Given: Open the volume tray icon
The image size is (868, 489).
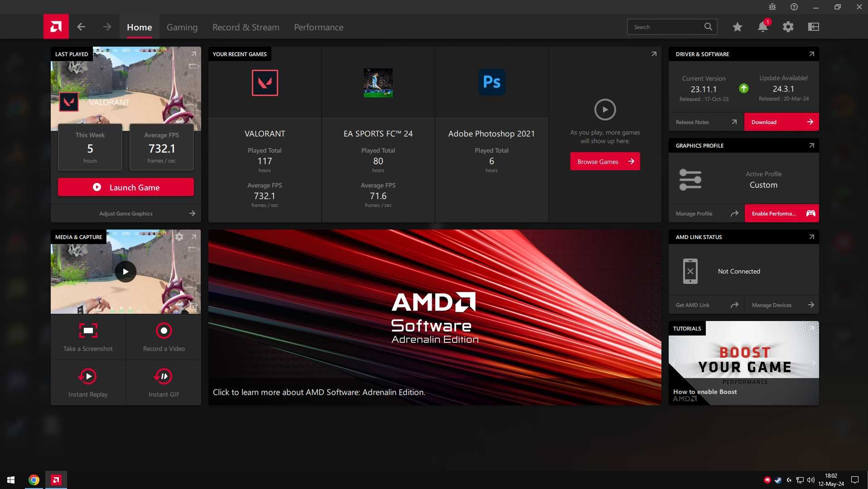Looking at the screenshot, I should point(811,480).
